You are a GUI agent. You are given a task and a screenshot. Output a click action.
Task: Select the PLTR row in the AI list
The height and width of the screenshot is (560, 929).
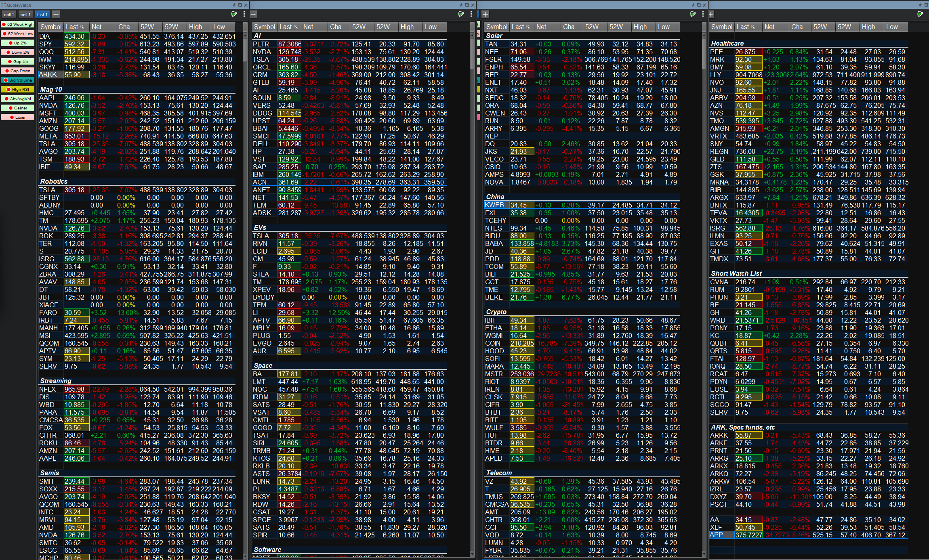350,44
